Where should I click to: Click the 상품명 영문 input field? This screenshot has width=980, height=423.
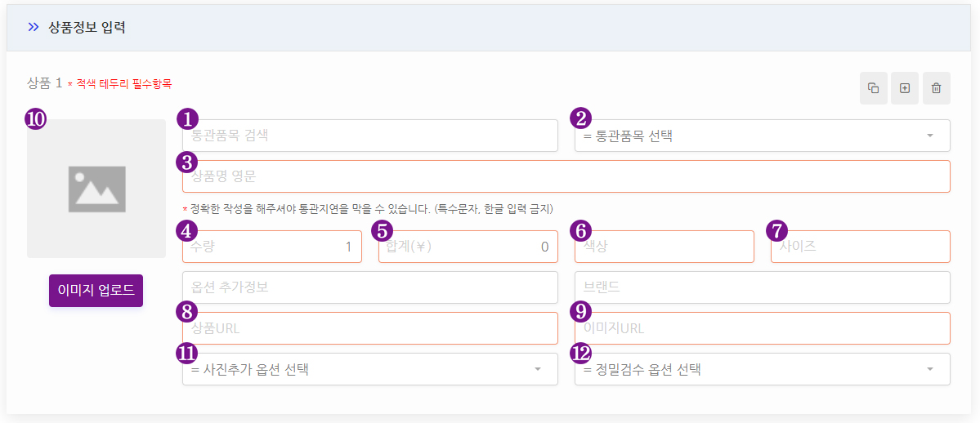coord(566,176)
